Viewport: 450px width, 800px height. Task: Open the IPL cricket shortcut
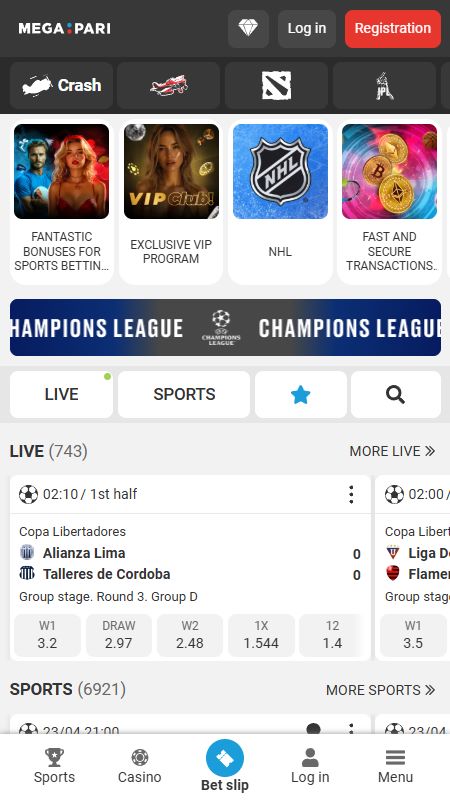[x=384, y=85]
